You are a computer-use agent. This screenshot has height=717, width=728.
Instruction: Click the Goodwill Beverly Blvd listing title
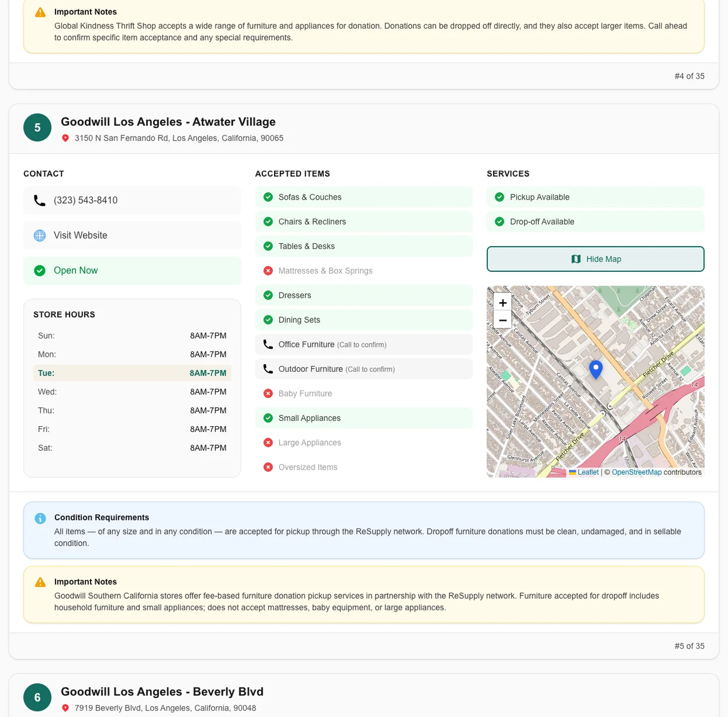click(162, 691)
